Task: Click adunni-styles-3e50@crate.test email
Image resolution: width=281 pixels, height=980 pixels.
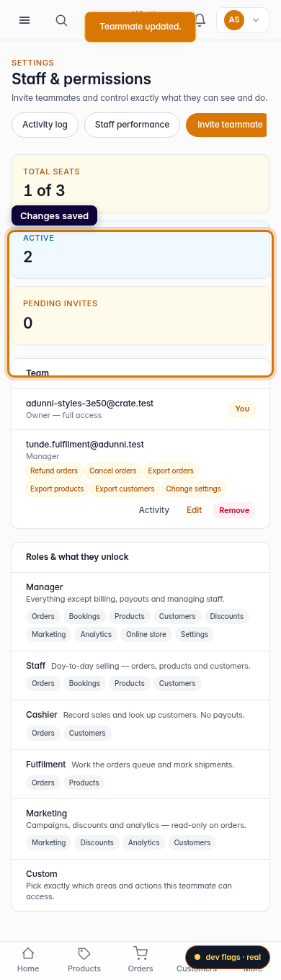Action: [89, 403]
